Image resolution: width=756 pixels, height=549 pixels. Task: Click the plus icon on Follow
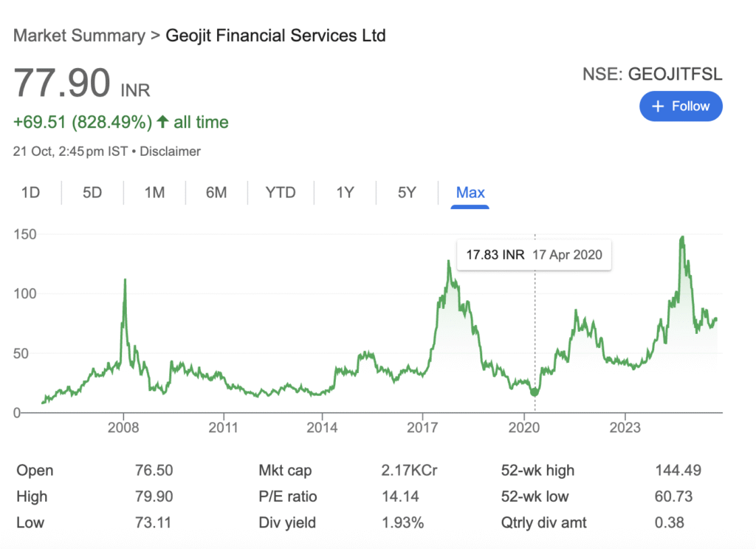(659, 106)
